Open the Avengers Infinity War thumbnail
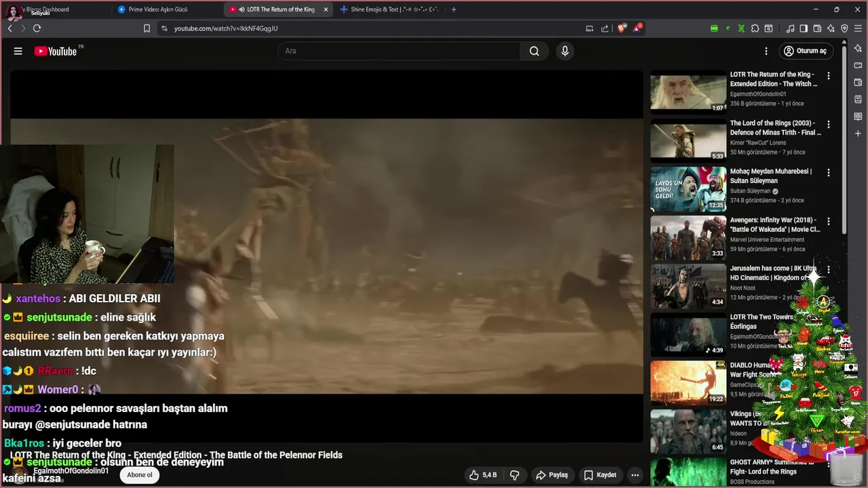Image resolution: width=868 pixels, height=488 pixels. 688,237
